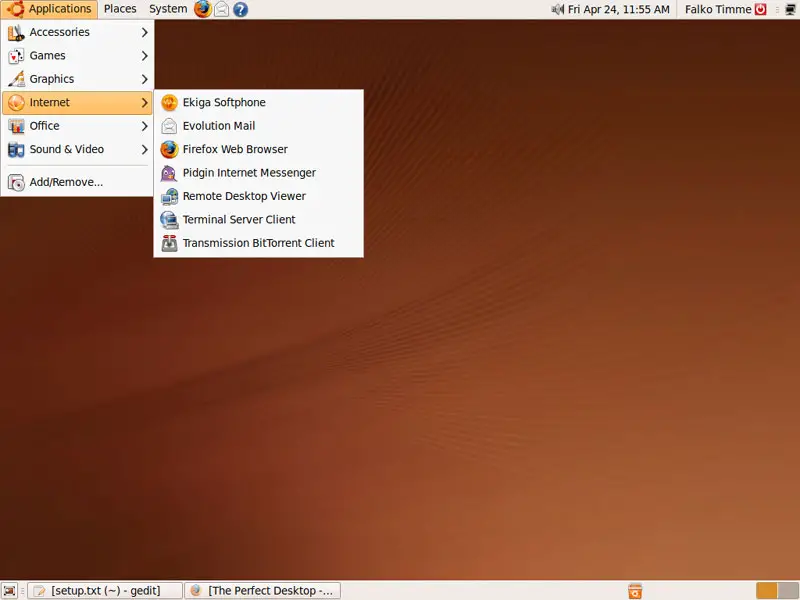Open the Office submenu

[78, 126]
